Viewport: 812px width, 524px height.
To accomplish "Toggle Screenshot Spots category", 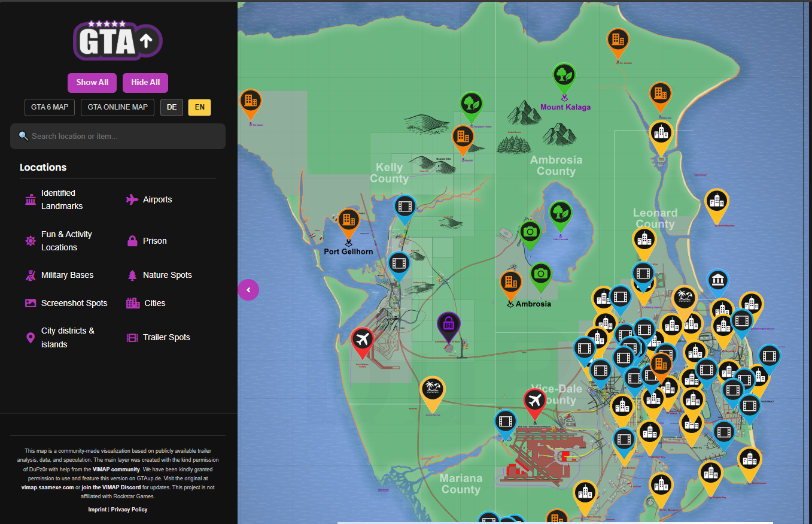I will click(x=66, y=303).
